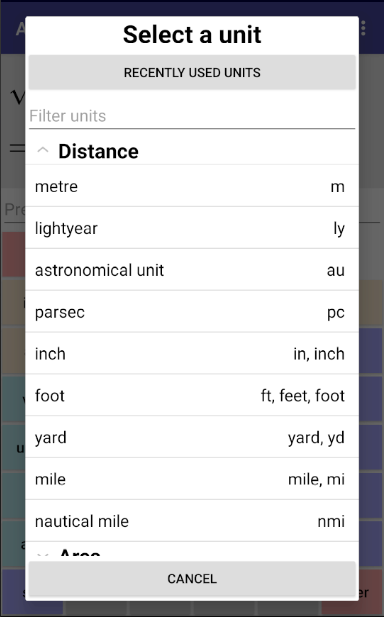Cancel the unit selection dialog
This screenshot has width=384, height=617.
(192, 578)
